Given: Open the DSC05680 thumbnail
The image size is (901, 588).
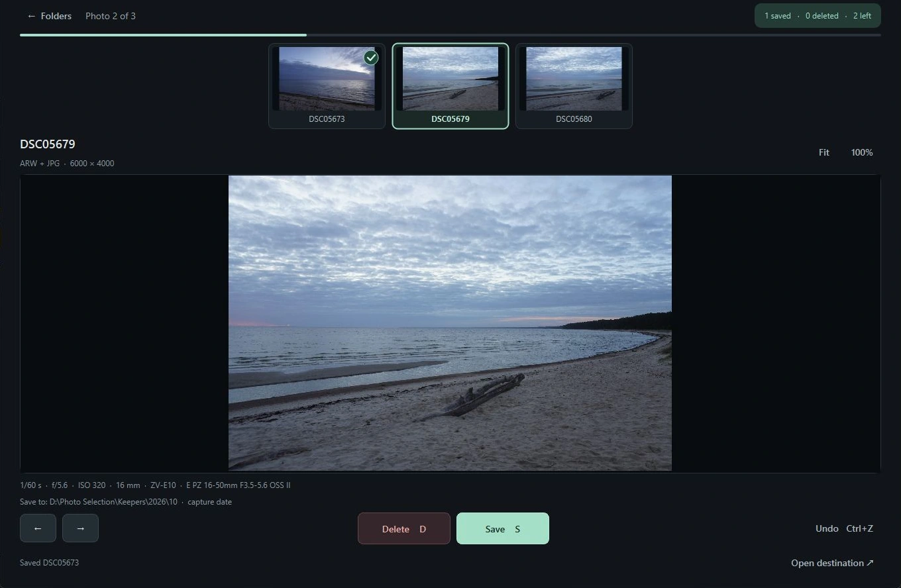Looking at the screenshot, I should point(574,86).
